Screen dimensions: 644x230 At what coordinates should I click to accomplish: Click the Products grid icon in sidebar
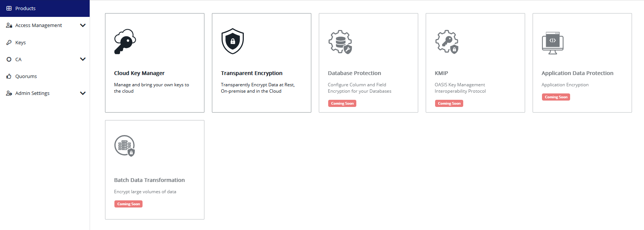(x=9, y=8)
